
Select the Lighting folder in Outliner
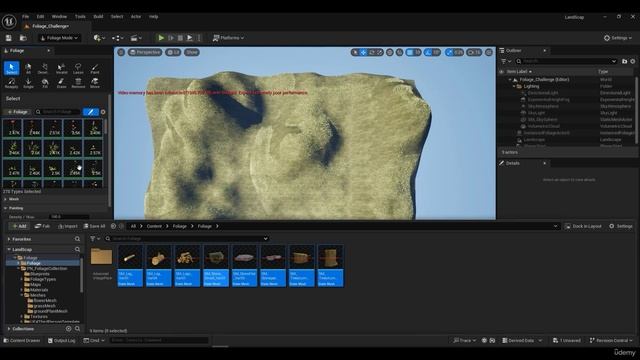(531, 87)
